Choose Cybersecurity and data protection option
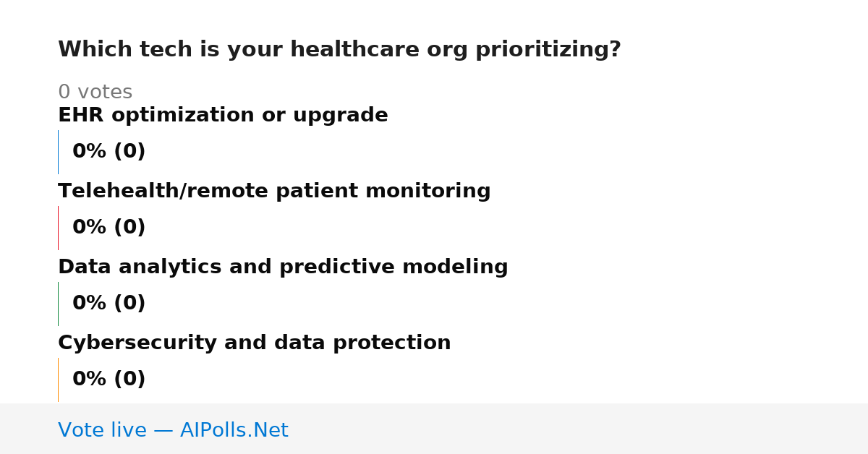Screen dimensions: 868x454 tap(255, 343)
